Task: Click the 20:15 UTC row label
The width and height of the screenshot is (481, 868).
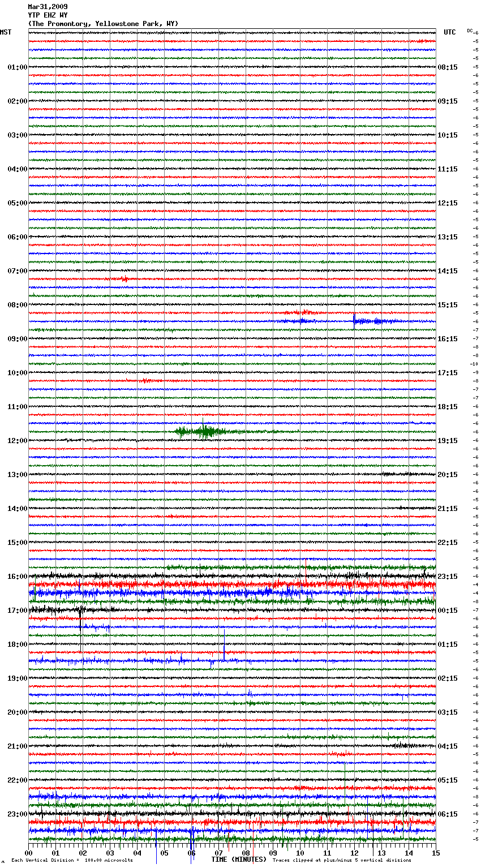Action: pos(448,475)
